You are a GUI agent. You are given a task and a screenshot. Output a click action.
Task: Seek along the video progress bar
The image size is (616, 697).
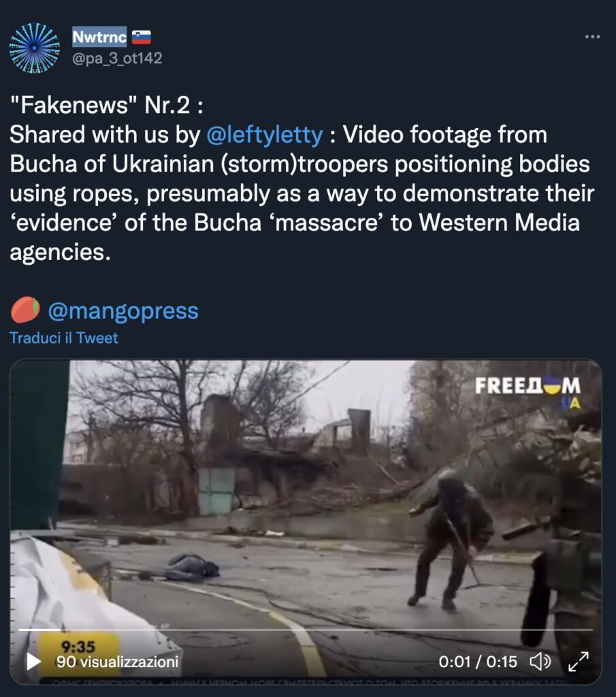[306, 630]
